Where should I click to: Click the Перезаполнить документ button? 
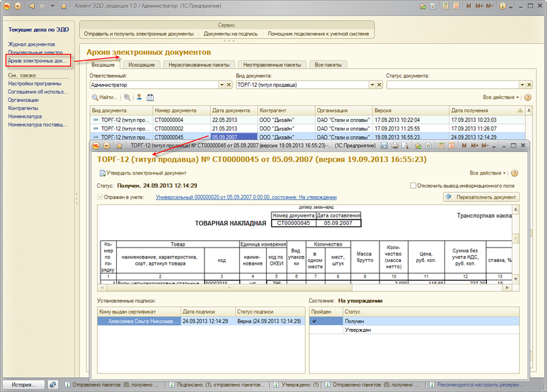coord(481,197)
